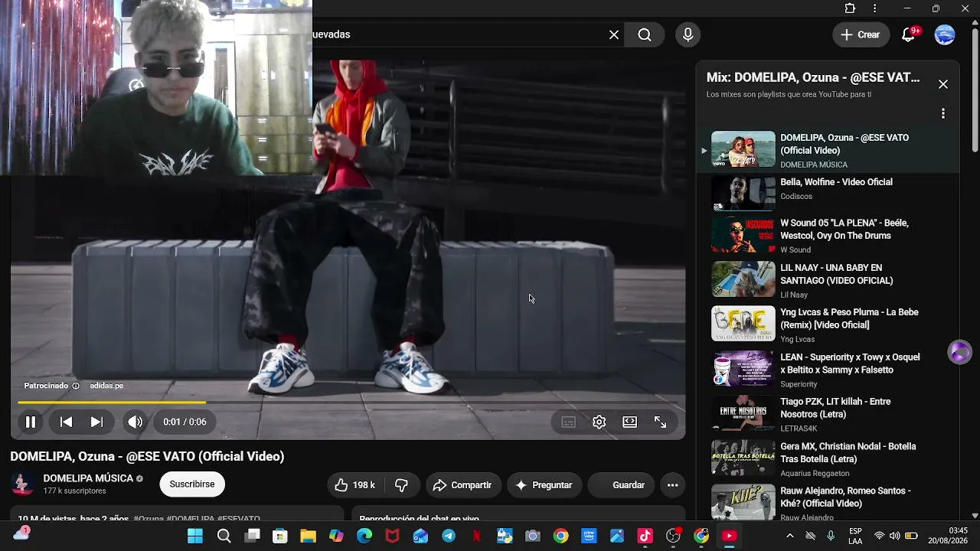Open Copilot from the taskbar
980x551 pixels.
point(336,536)
